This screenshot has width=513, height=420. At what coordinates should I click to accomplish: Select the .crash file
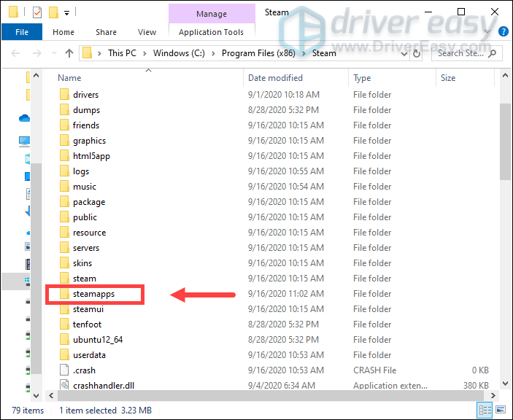tap(84, 370)
